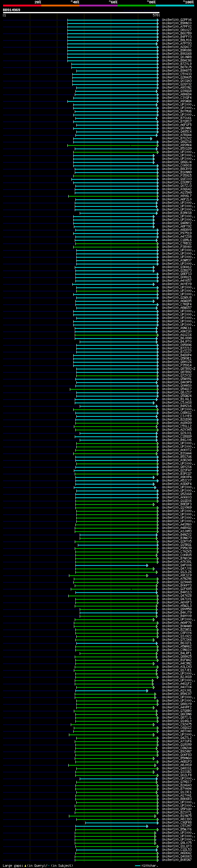The height and width of the screenshot is (868, 197).
Task: Select the UniRef100_B9GG68 entry
Action: (x=177, y=54)
